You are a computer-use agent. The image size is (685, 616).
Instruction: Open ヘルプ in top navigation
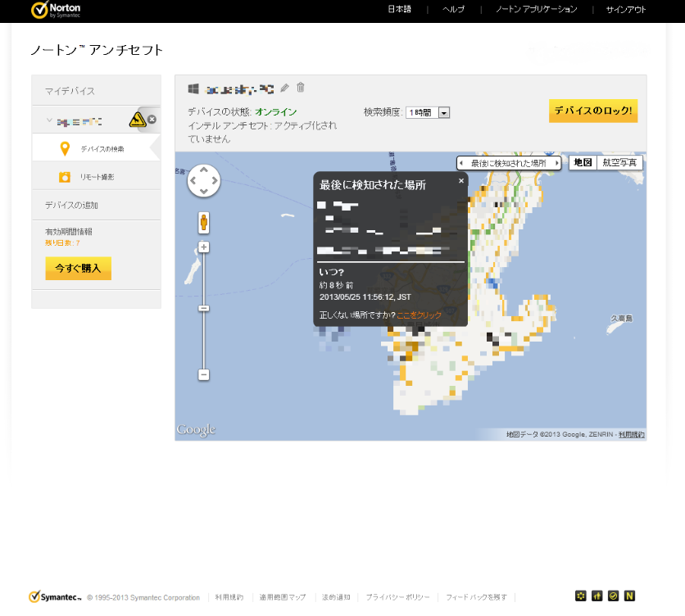[x=453, y=9]
